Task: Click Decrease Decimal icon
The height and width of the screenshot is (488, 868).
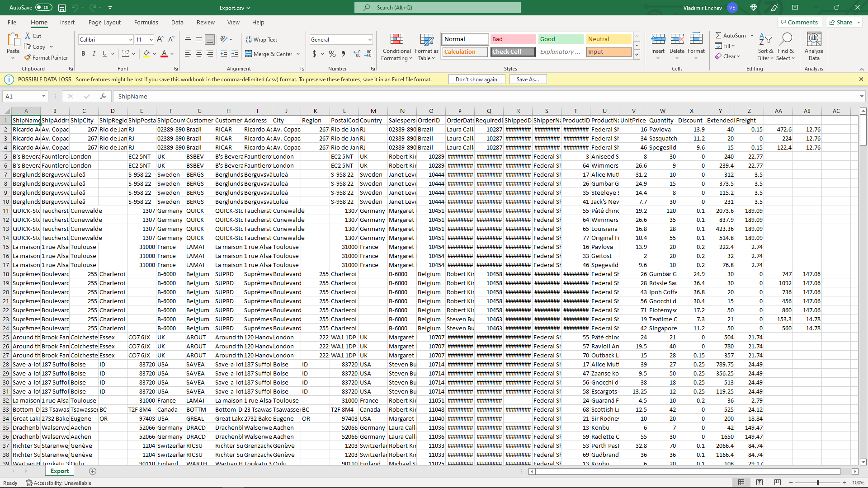Action: pos(368,54)
